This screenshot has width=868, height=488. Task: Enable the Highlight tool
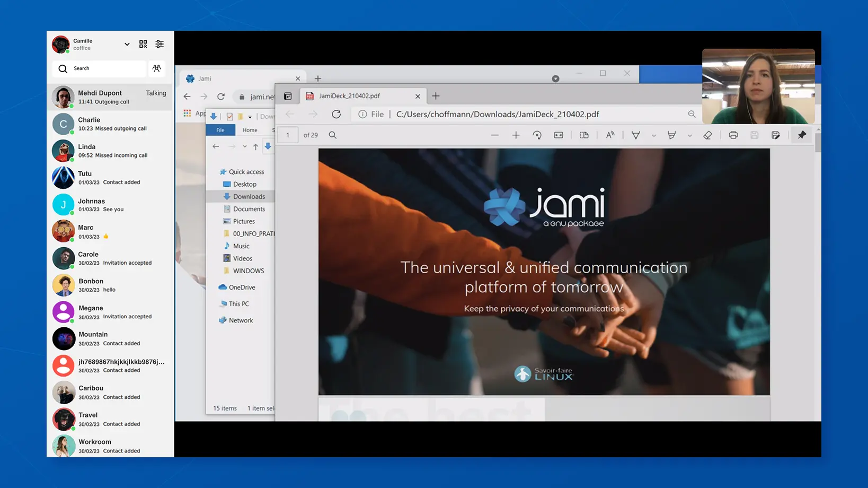point(671,135)
